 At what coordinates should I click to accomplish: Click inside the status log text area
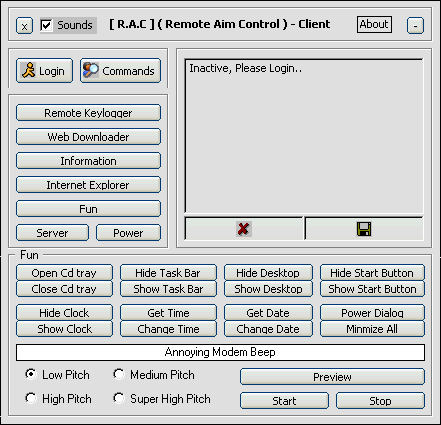[x=304, y=136]
